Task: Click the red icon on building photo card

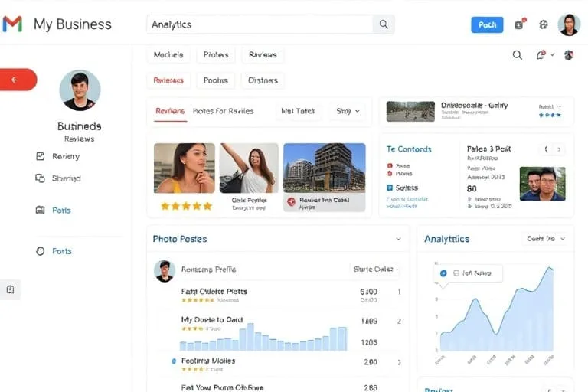Action: coord(292,202)
